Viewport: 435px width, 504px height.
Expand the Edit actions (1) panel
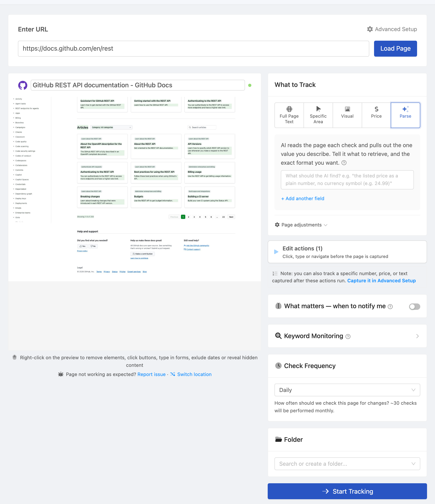click(x=347, y=252)
